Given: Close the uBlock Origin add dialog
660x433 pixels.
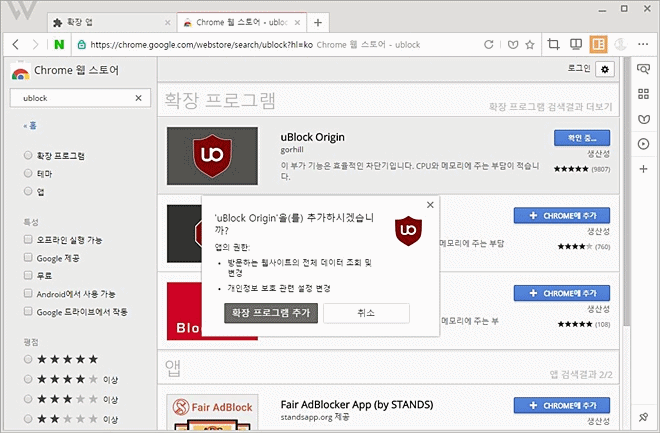Looking at the screenshot, I should tap(430, 205).
